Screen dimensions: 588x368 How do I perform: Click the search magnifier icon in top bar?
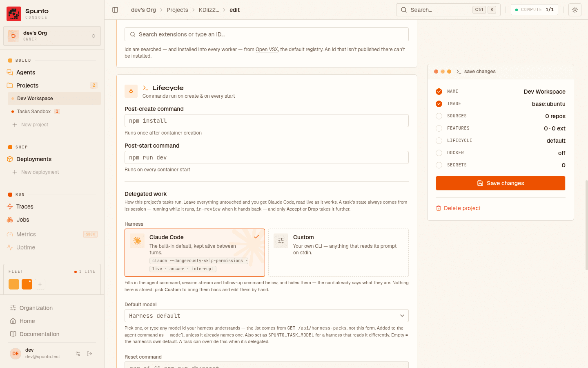pyautogui.click(x=404, y=10)
